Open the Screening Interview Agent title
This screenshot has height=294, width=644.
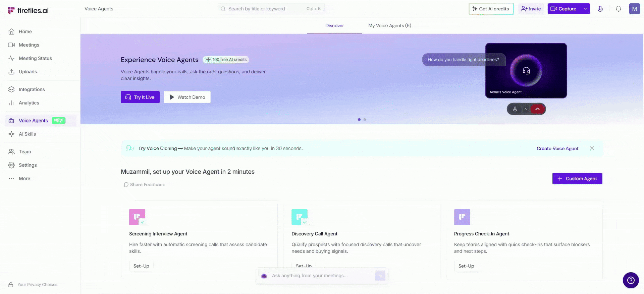tap(158, 234)
